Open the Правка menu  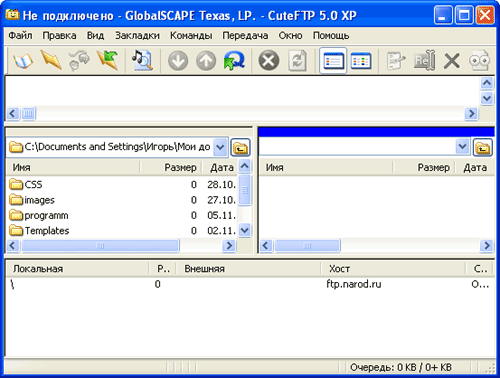tap(59, 35)
